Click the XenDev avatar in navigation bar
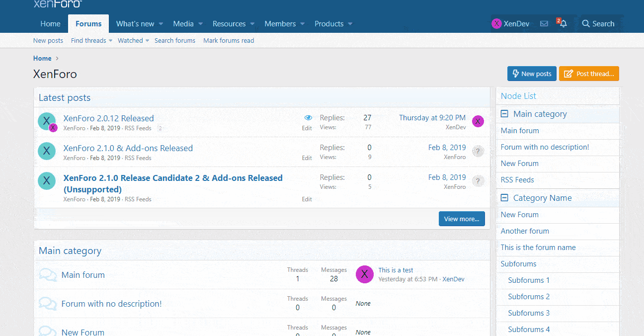The image size is (644, 336). point(496,24)
